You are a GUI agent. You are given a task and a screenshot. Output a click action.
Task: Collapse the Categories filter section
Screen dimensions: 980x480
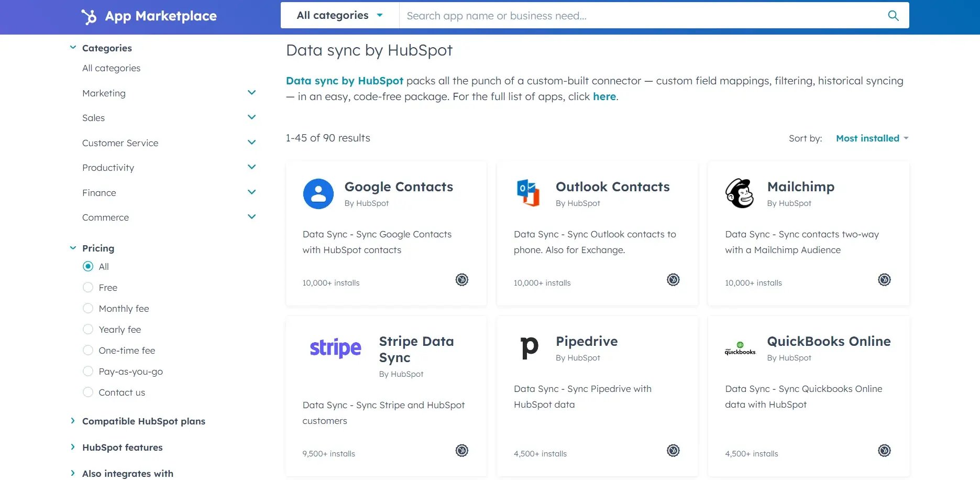pyautogui.click(x=73, y=48)
